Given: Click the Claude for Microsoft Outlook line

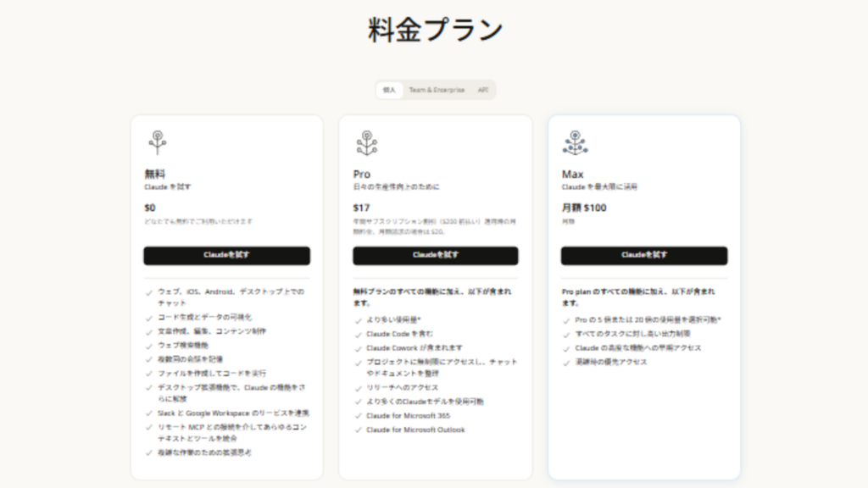Looking at the screenshot, I should click(x=415, y=430).
